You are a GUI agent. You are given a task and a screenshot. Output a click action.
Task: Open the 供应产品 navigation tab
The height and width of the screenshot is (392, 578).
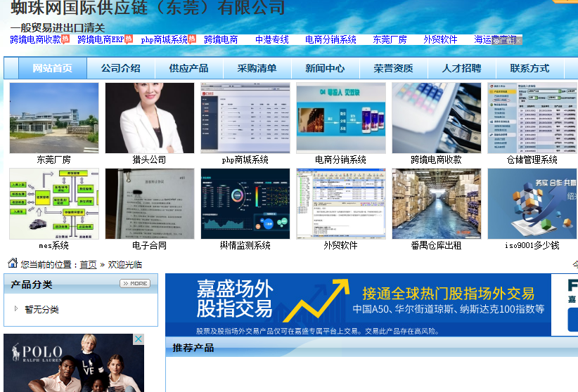pos(188,68)
